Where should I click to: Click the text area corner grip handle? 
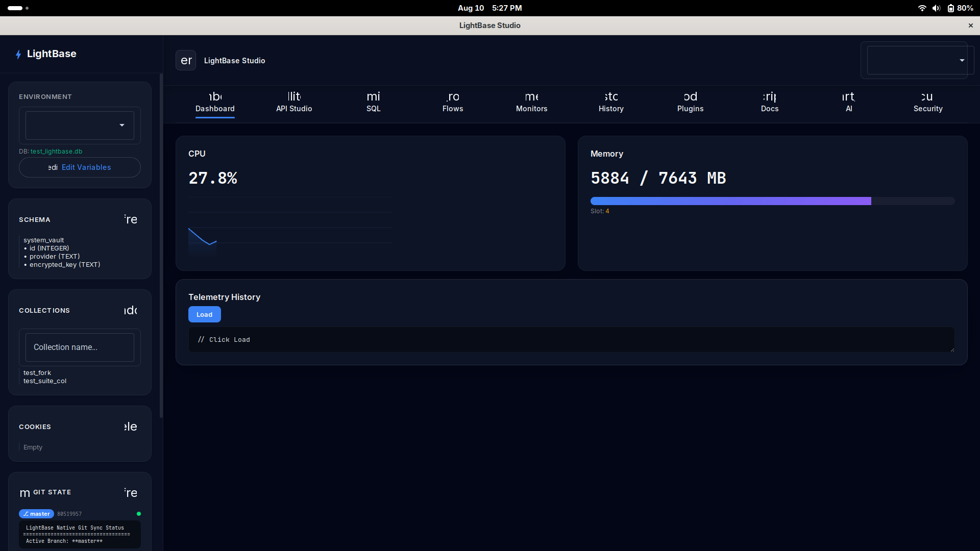[951, 349]
